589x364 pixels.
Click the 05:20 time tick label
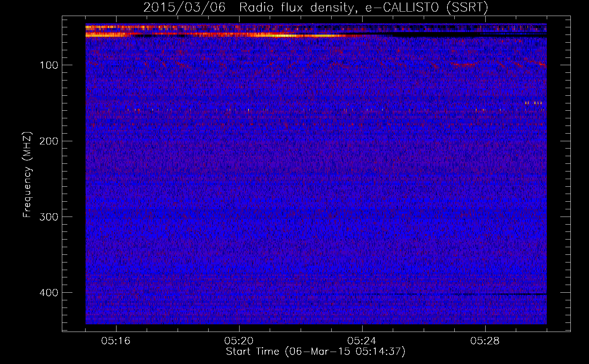click(x=239, y=341)
